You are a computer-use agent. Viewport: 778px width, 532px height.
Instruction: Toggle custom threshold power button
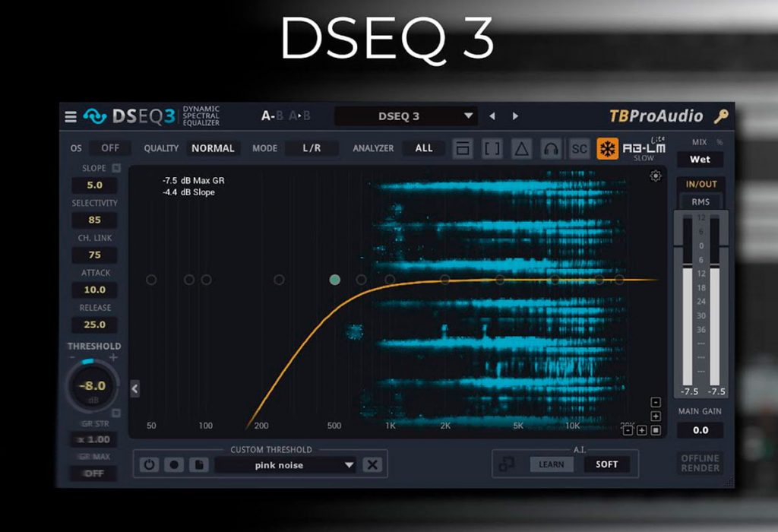tap(149, 464)
